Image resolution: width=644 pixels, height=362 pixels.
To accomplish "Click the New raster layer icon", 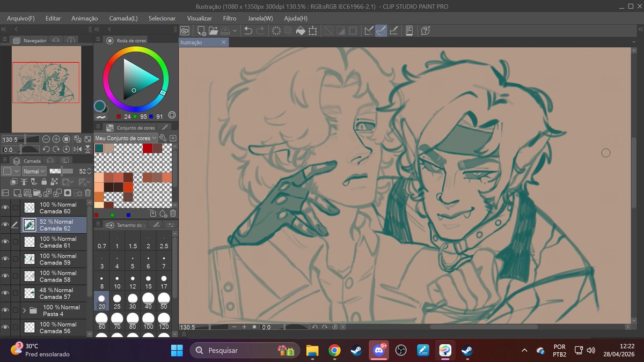I will [17, 193].
